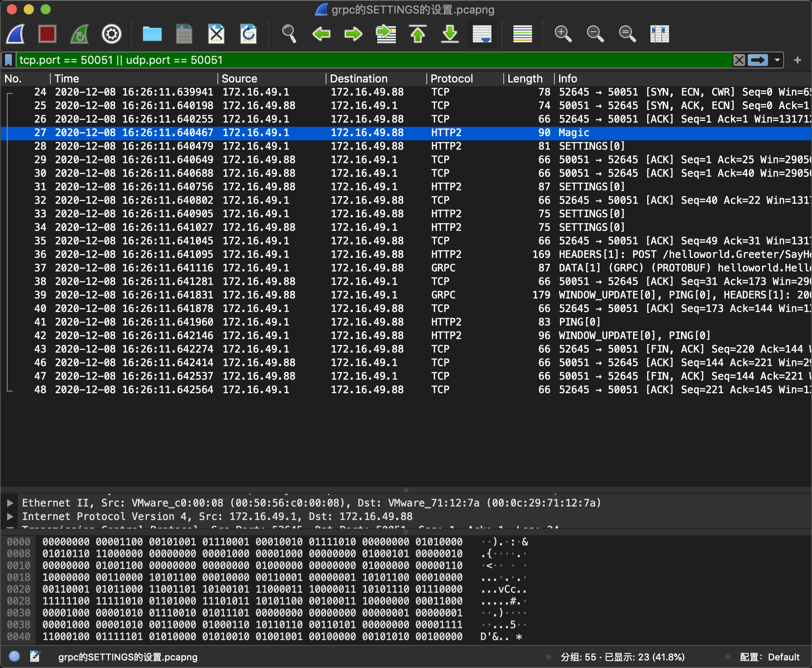This screenshot has width=812, height=668.
Task: Stop the running capture with red square
Action: pyautogui.click(x=47, y=34)
